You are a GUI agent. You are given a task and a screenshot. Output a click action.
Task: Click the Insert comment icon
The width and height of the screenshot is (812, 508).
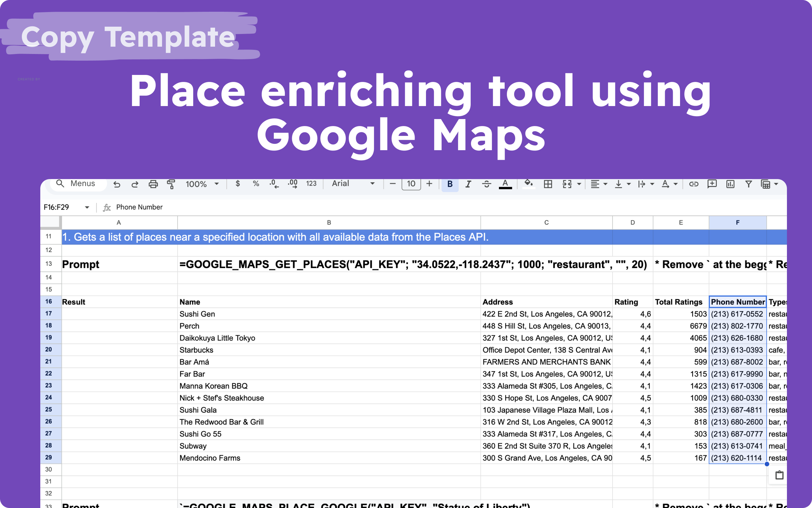point(712,184)
